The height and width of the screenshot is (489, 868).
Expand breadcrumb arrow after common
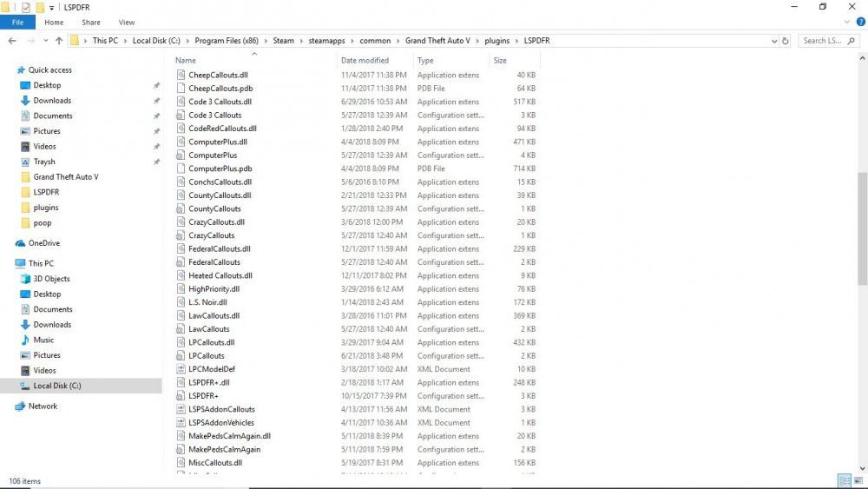pos(398,41)
